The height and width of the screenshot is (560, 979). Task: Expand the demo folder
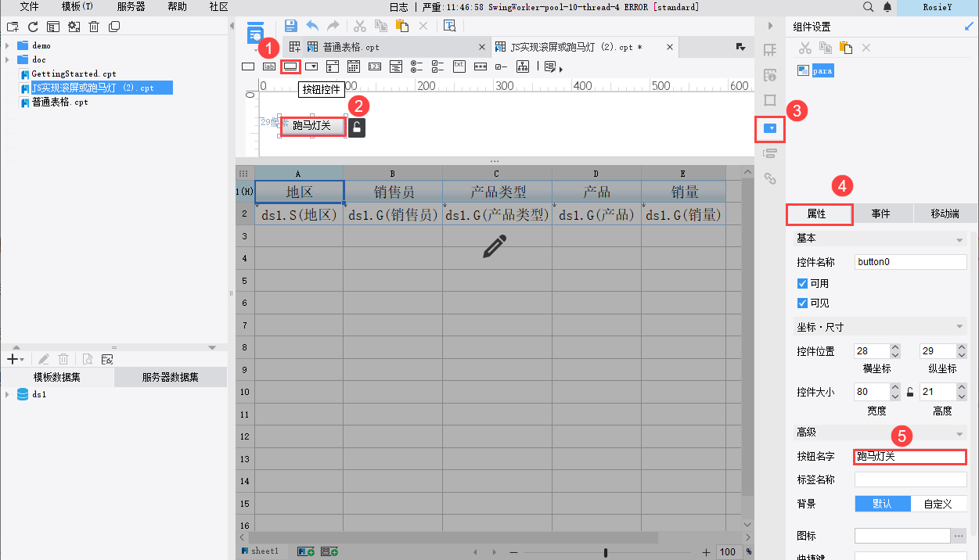click(8, 45)
